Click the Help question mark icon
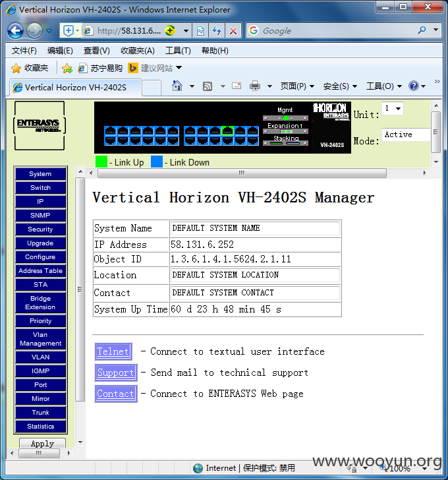This screenshot has height=480, width=448. (x=414, y=86)
